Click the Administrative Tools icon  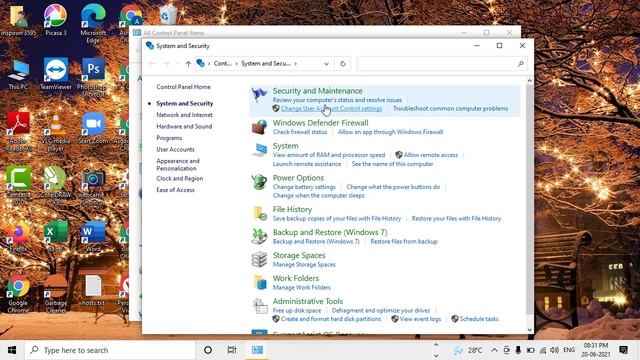click(260, 305)
